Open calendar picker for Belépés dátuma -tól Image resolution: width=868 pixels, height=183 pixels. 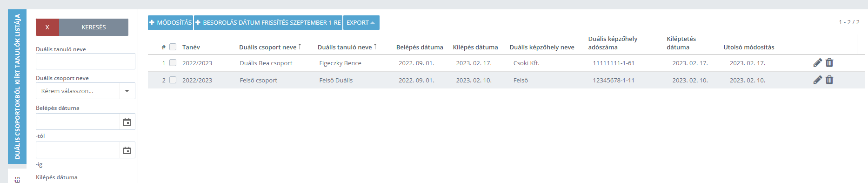pyautogui.click(x=127, y=122)
